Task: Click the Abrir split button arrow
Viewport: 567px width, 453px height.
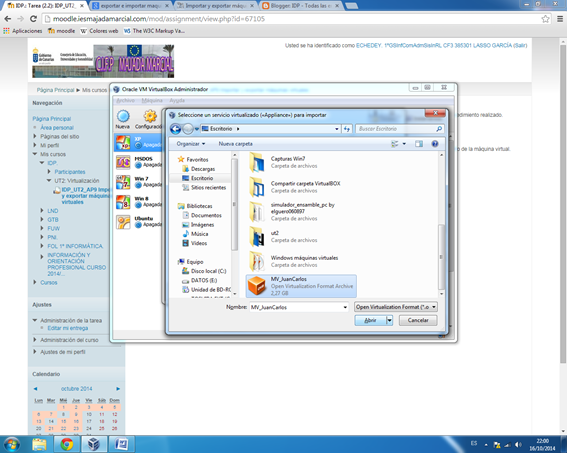Action: click(389, 320)
